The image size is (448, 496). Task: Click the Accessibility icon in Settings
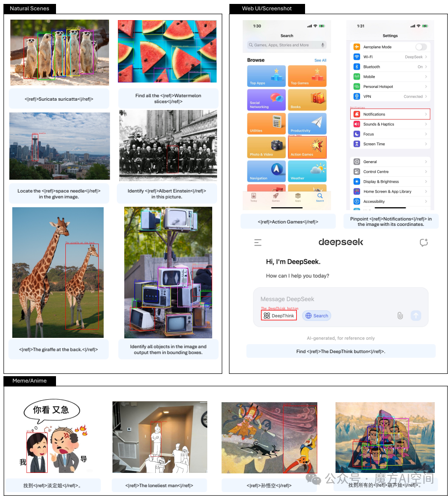[x=357, y=201]
